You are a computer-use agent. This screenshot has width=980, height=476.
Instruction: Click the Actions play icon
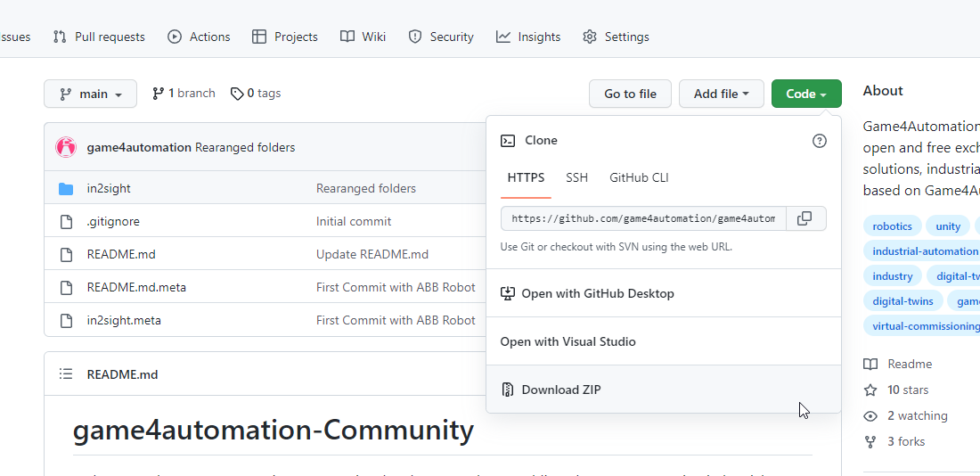[175, 37]
